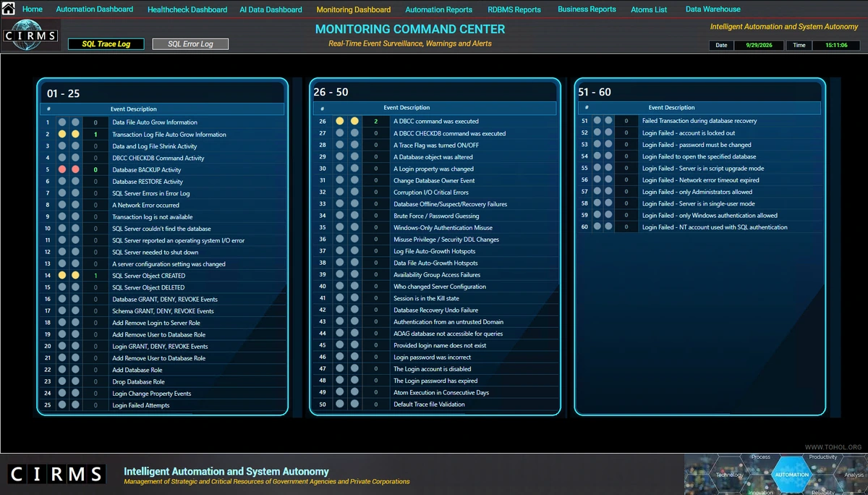Click the AUTOMATION hexagon graphic

coord(792,475)
